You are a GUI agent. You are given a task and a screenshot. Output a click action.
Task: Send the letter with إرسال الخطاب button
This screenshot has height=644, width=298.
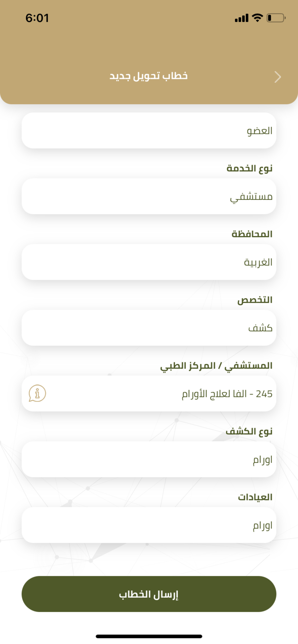(x=149, y=594)
